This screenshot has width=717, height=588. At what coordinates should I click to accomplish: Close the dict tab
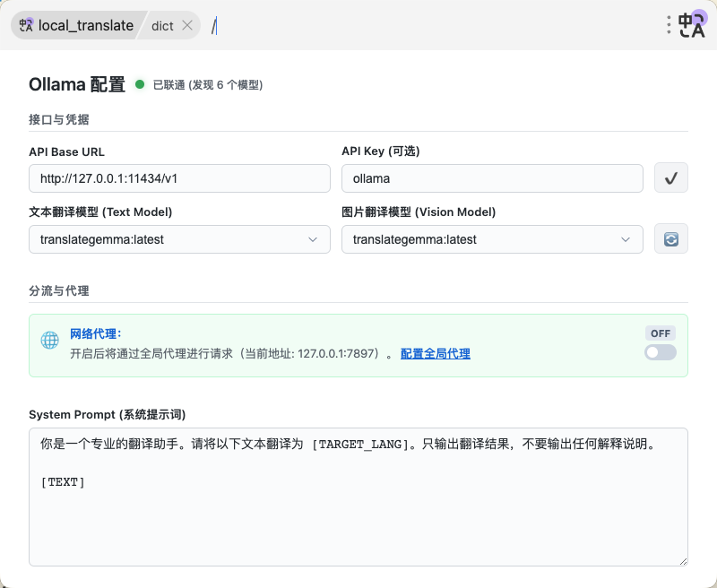(187, 25)
